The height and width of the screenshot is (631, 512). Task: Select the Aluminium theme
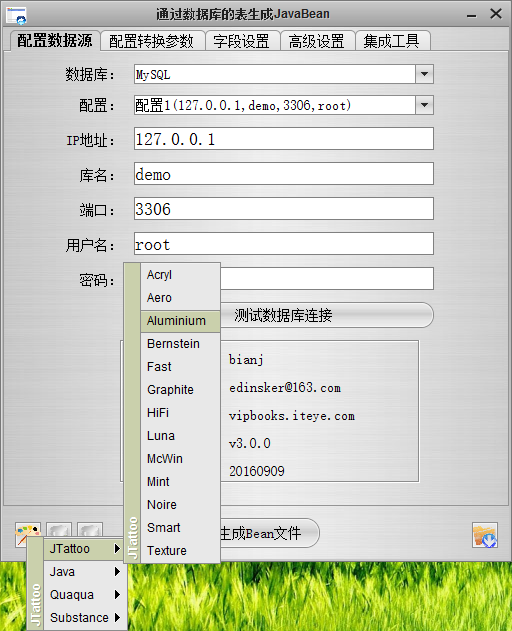pos(180,321)
